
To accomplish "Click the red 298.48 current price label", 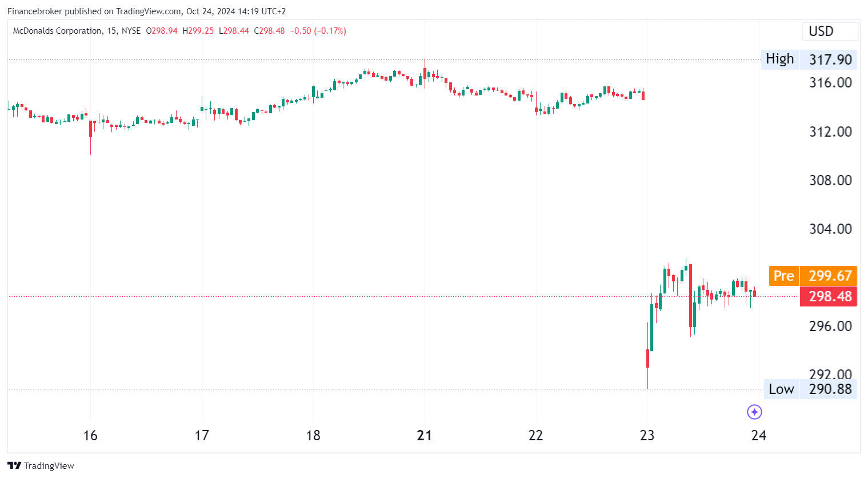I will point(829,297).
